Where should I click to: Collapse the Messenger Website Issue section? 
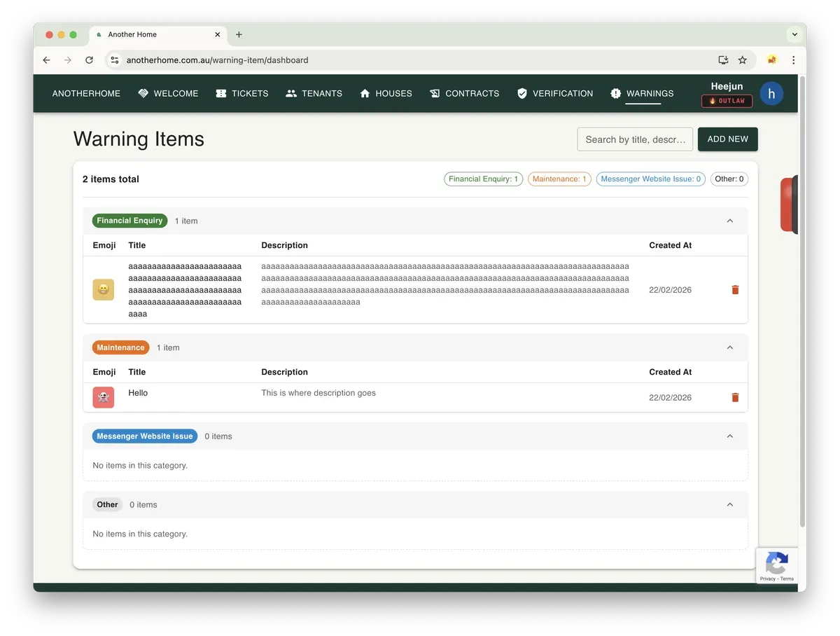coord(729,436)
